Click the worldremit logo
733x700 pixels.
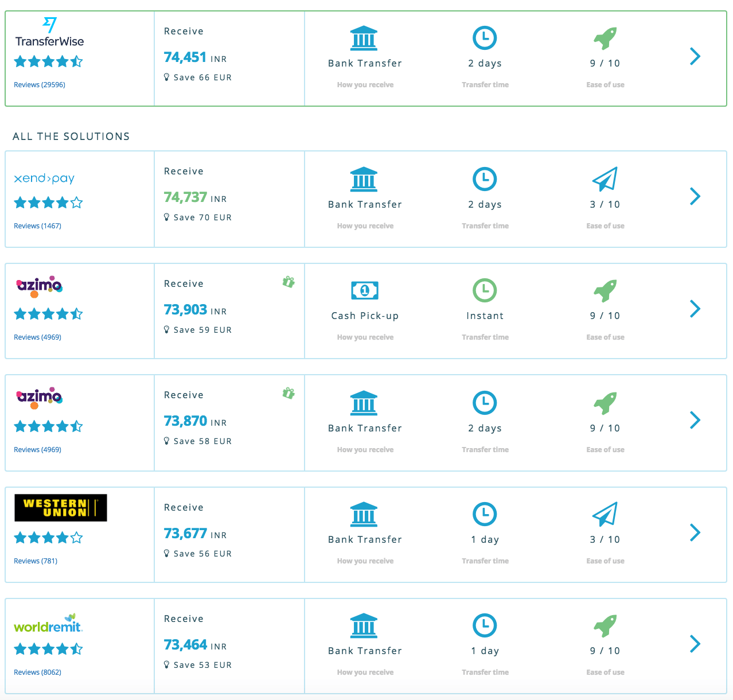click(48, 623)
